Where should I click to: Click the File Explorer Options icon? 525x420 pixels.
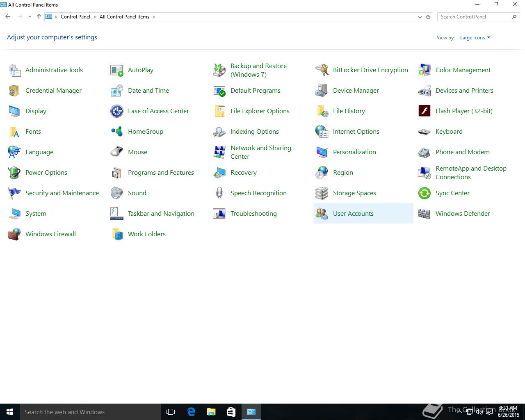[219, 111]
